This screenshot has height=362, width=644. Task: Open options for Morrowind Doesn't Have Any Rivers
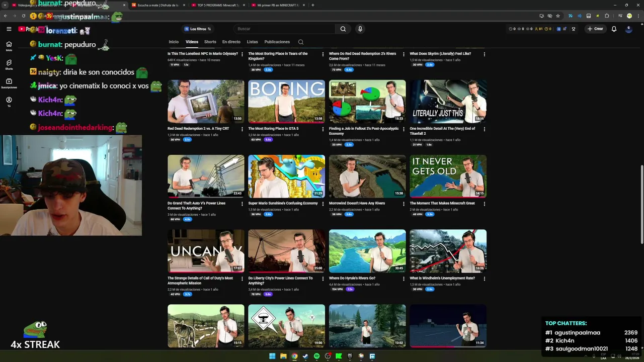[404, 204]
